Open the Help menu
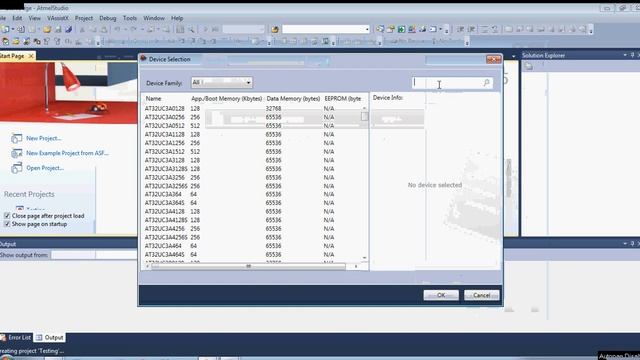Screen dimensions: 640x360 click(x=177, y=18)
